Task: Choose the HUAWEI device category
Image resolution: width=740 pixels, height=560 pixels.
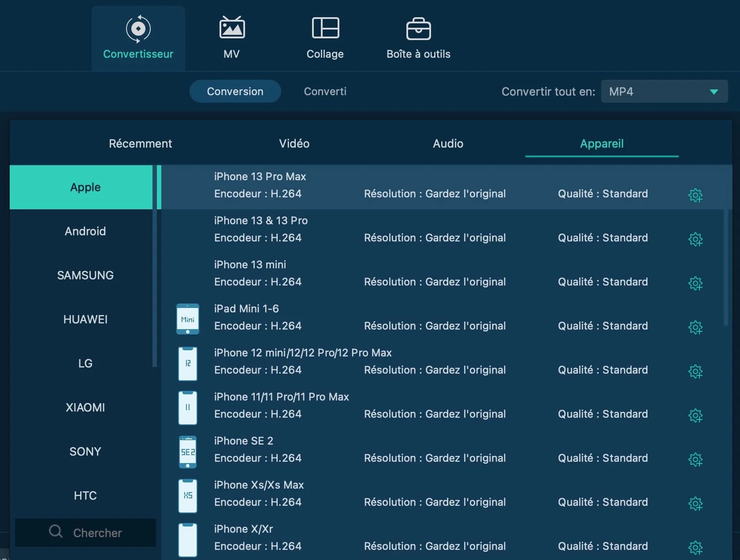Action: (81, 319)
